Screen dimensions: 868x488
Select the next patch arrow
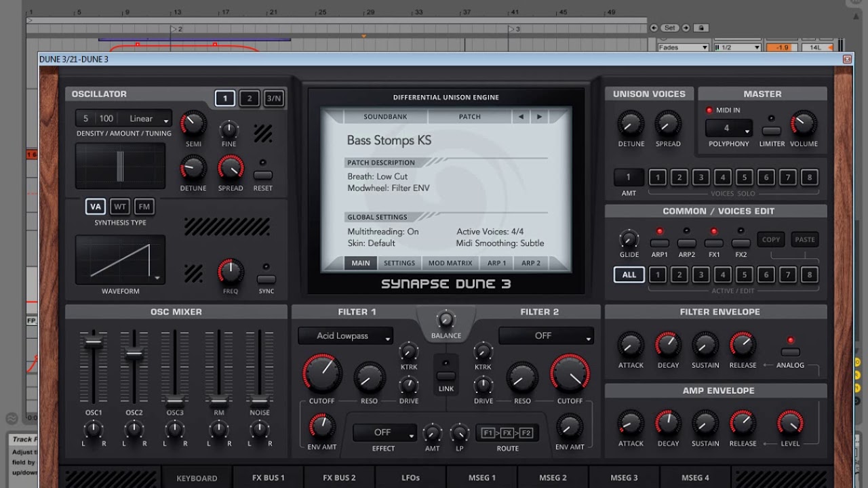[539, 117]
